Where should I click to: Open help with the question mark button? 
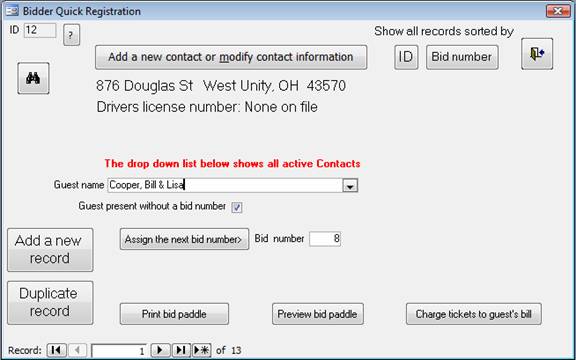click(x=71, y=35)
